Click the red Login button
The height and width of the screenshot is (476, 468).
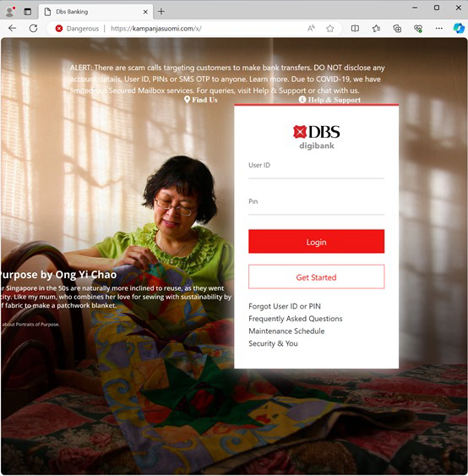click(316, 241)
